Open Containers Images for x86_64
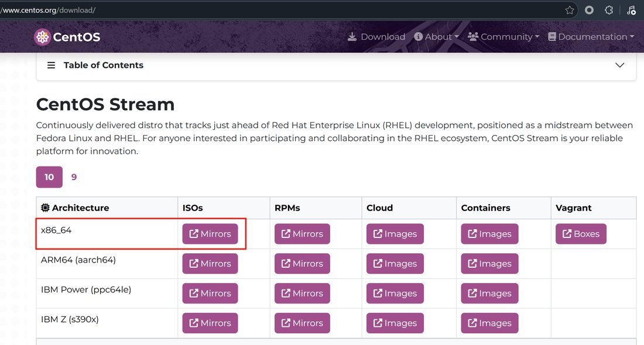644x345 pixels. (489, 234)
